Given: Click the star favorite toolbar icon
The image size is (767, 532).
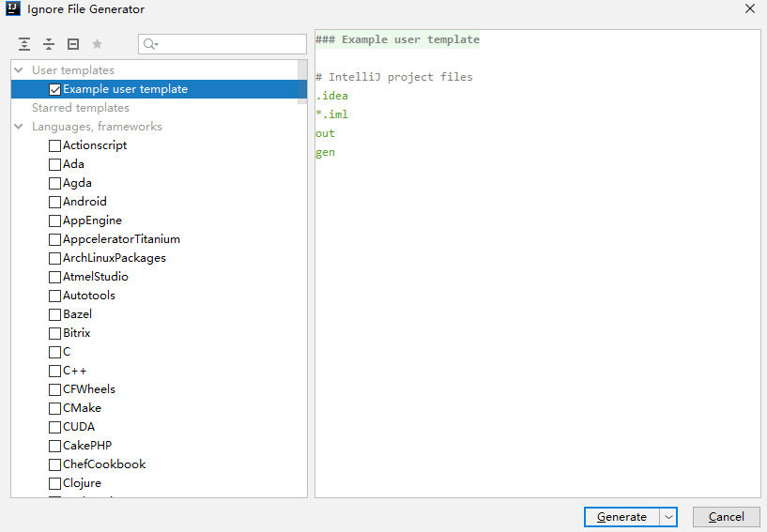Looking at the screenshot, I should pos(98,44).
